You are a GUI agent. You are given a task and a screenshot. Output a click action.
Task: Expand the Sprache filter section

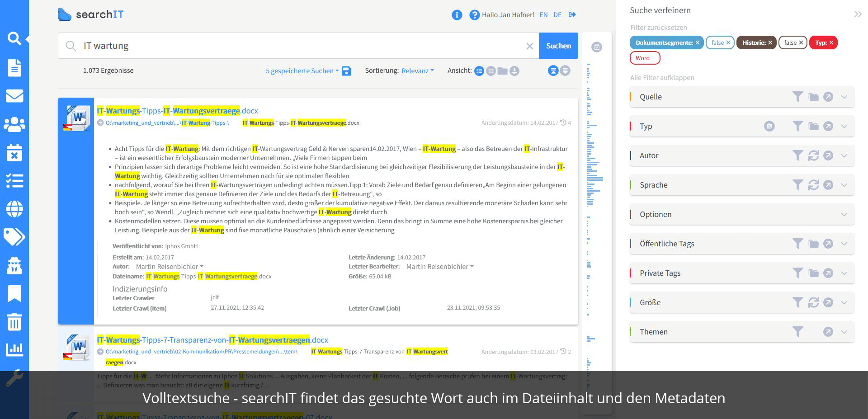[x=844, y=185]
